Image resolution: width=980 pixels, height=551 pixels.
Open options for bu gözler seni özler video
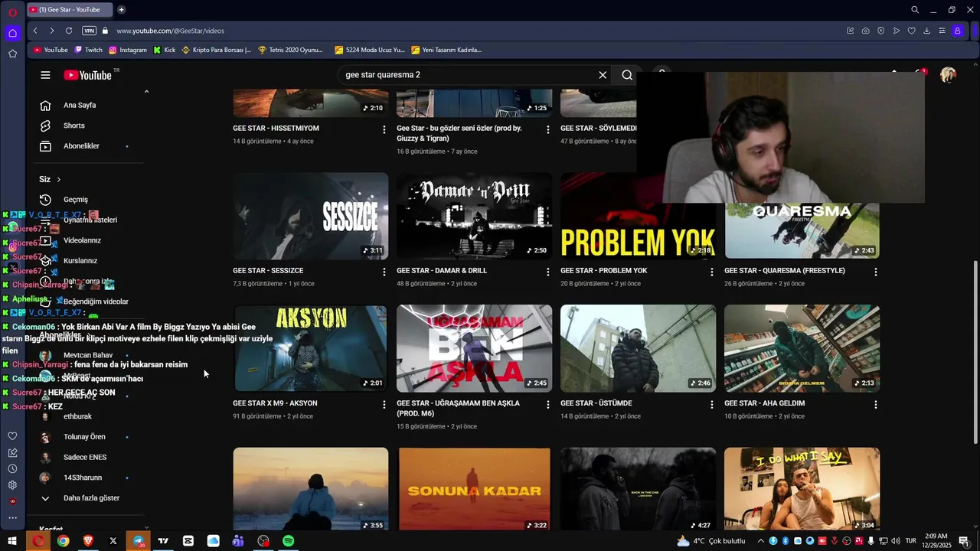tap(548, 129)
